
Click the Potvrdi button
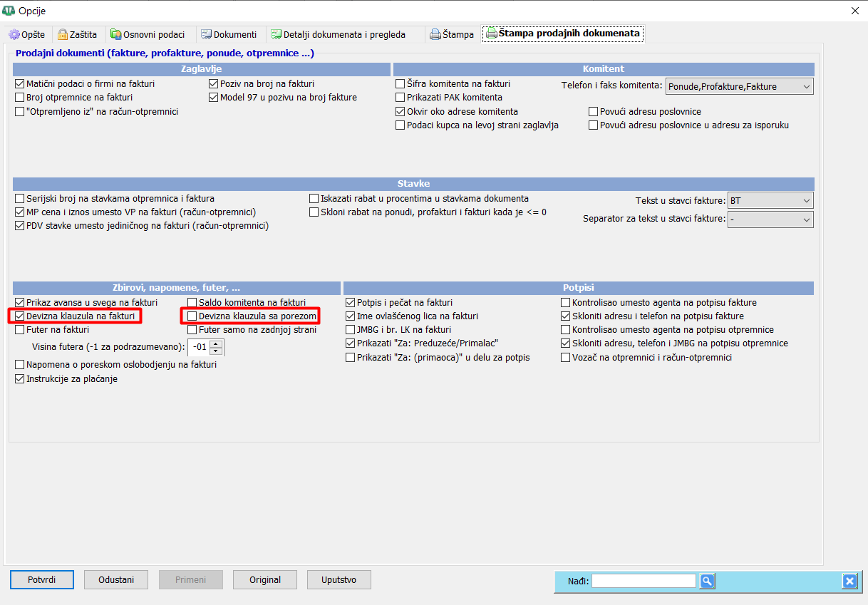coord(42,579)
